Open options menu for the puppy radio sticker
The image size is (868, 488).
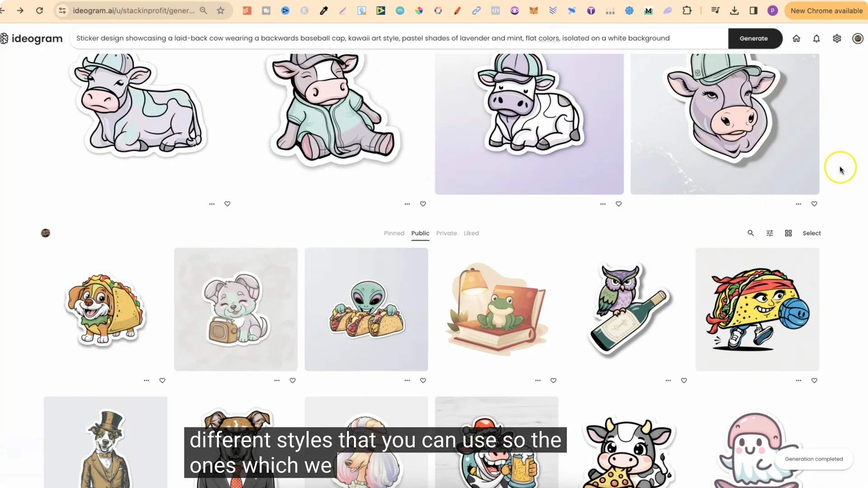click(x=277, y=380)
